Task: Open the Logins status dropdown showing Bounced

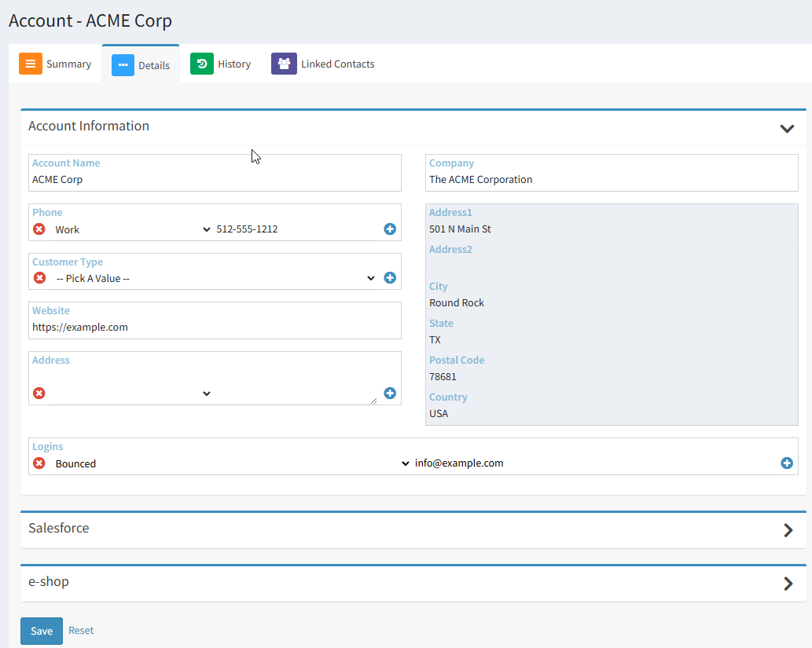Action: (x=231, y=463)
